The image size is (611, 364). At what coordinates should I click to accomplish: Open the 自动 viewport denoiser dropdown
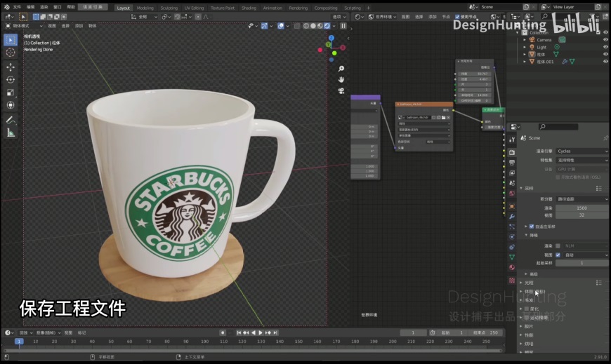[586, 255]
